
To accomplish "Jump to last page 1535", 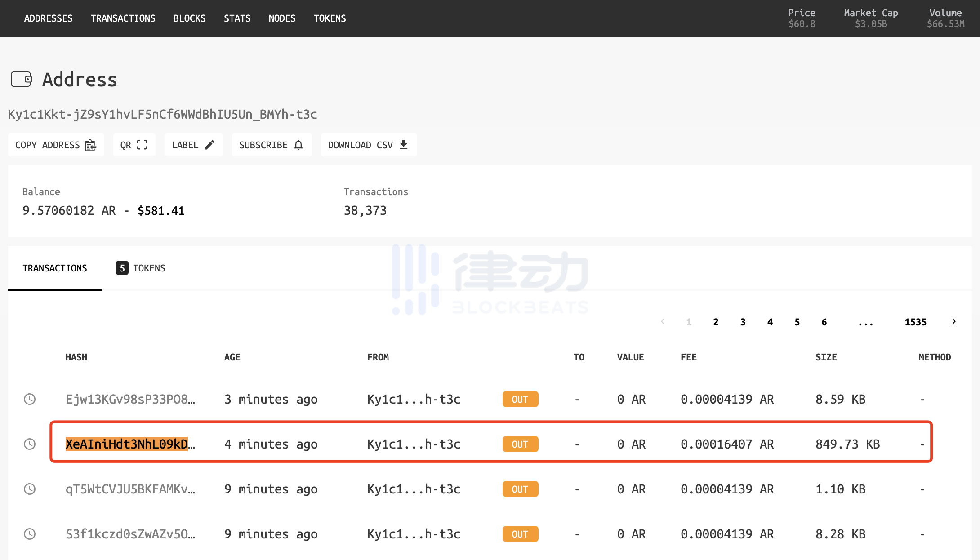I will click(x=915, y=322).
